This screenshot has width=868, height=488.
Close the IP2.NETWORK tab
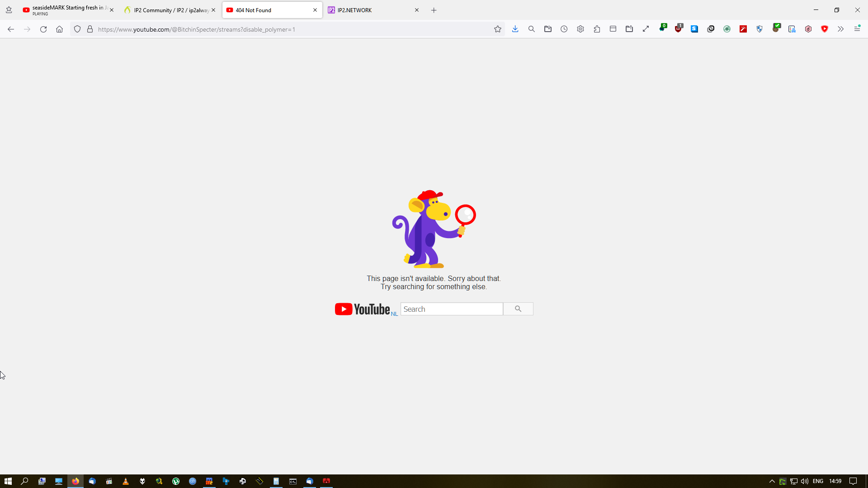(417, 10)
